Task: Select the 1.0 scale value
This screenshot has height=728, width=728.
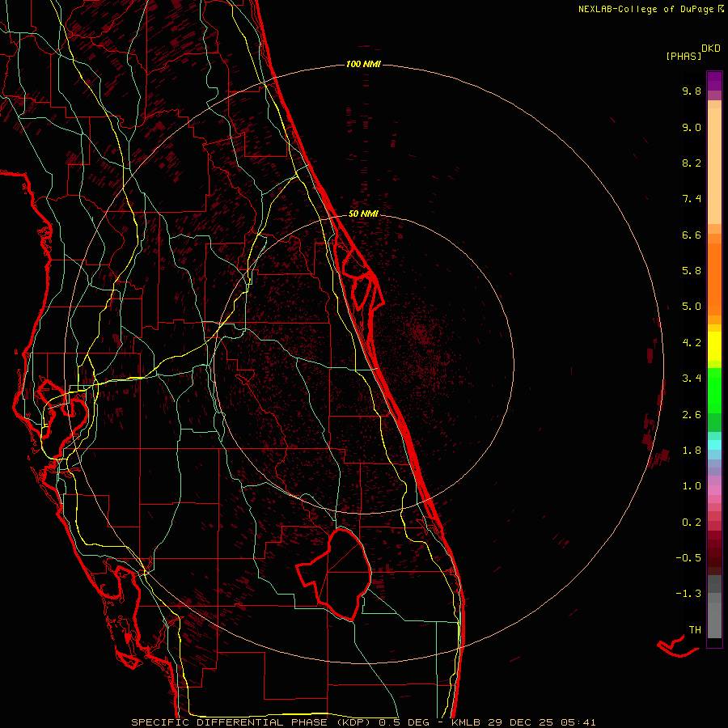Action: click(692, 486)
